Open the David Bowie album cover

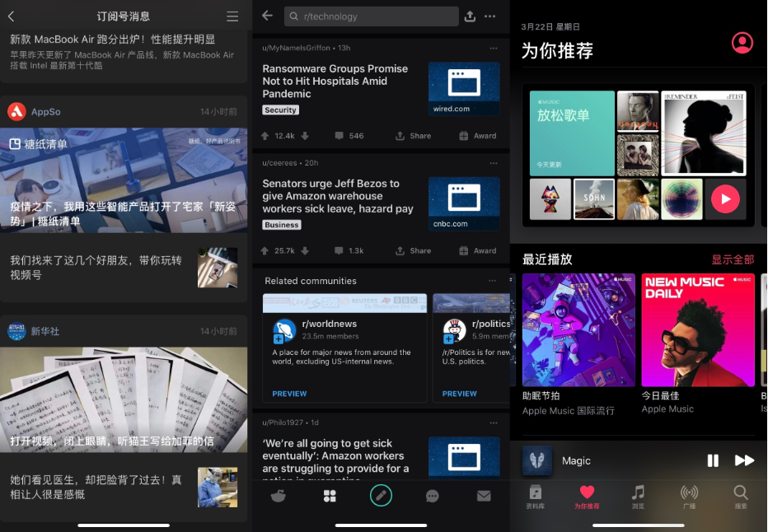click(x=638, y=111)
